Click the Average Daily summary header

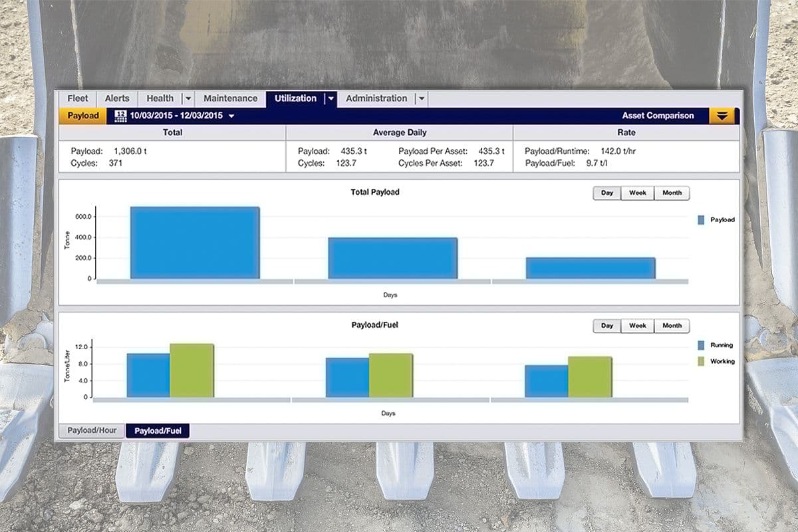(399, 132)
